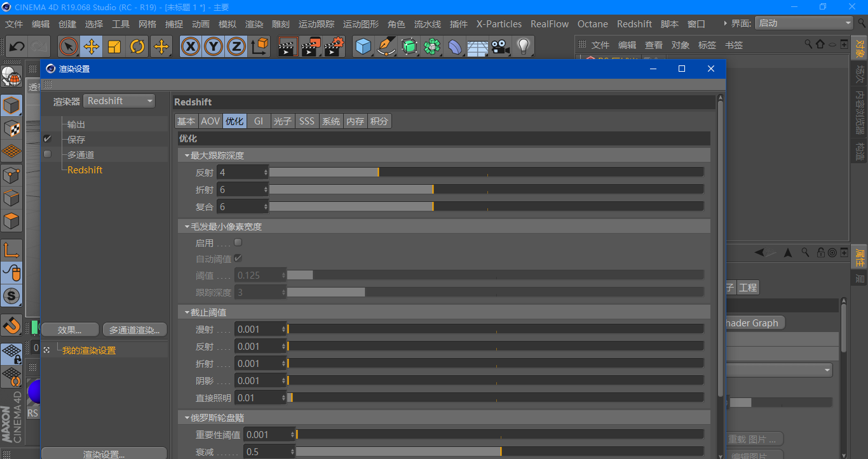The image size is (868, 459).
Task: Open the 渲染 menu in menu bar
Action: pyautogui.click(x=254, y=24)
